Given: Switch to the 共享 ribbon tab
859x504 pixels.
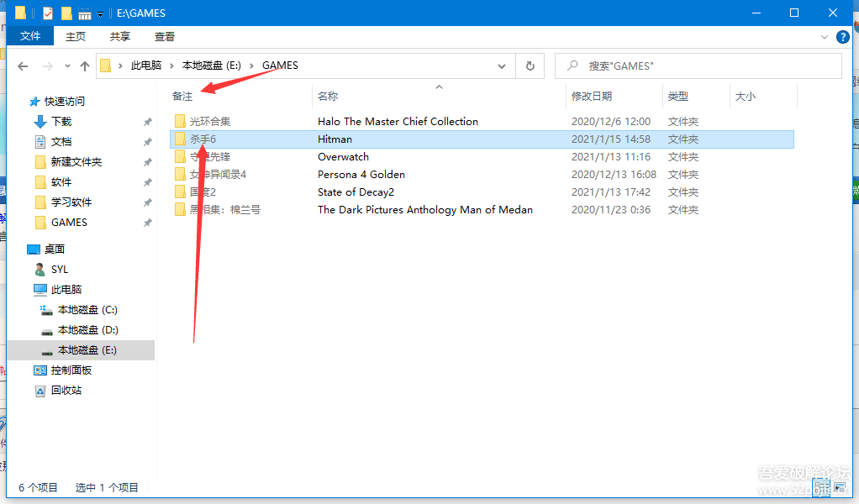Looking at the screenshot, I should (x=120, y=37).
